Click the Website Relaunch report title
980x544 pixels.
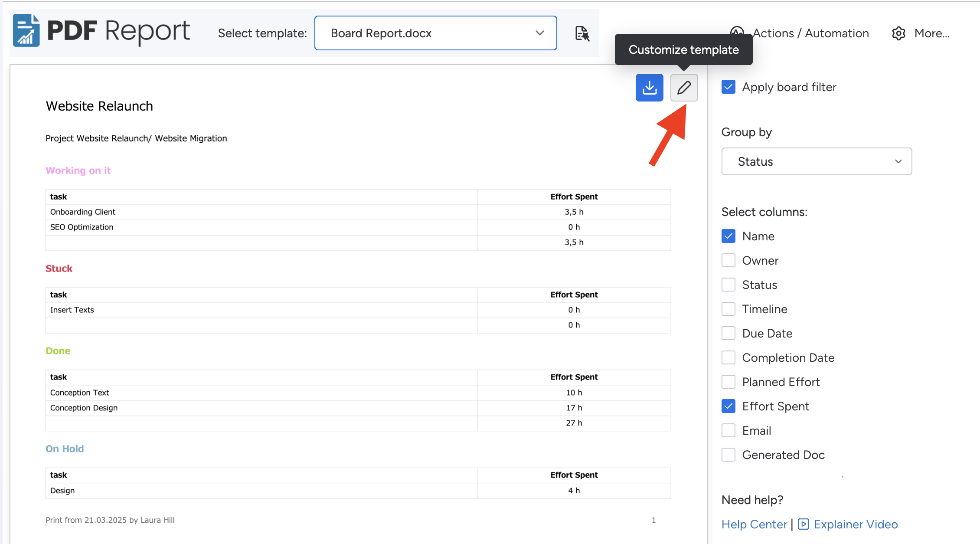[x=99, y=106]
